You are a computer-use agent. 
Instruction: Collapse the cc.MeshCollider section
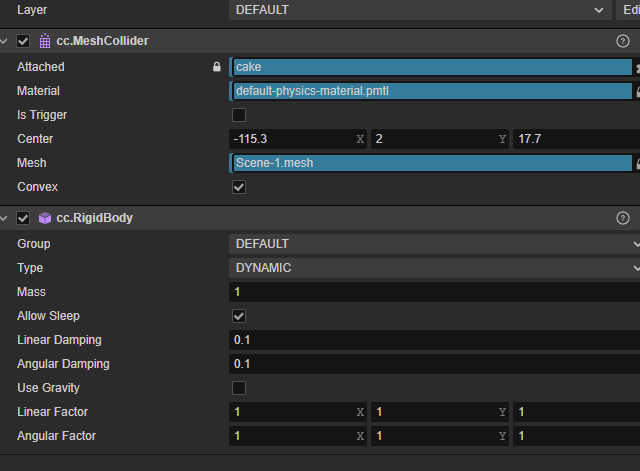7,41
